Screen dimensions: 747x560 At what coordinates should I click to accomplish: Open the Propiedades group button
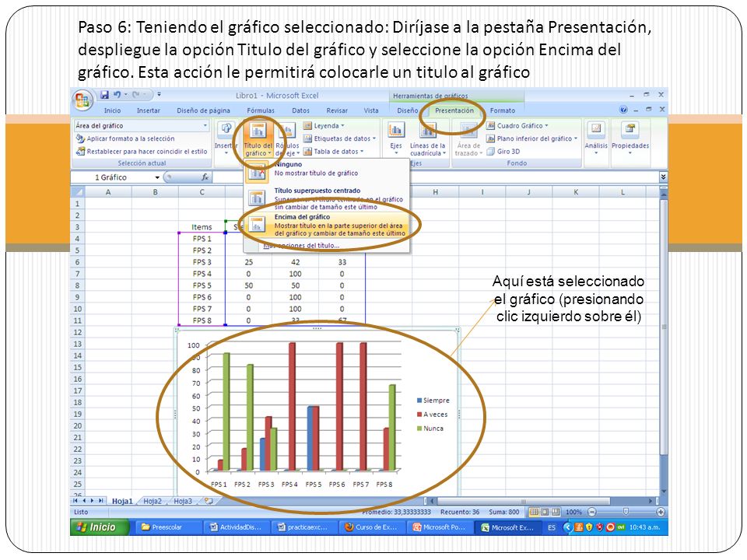click(x=630, y=138)
